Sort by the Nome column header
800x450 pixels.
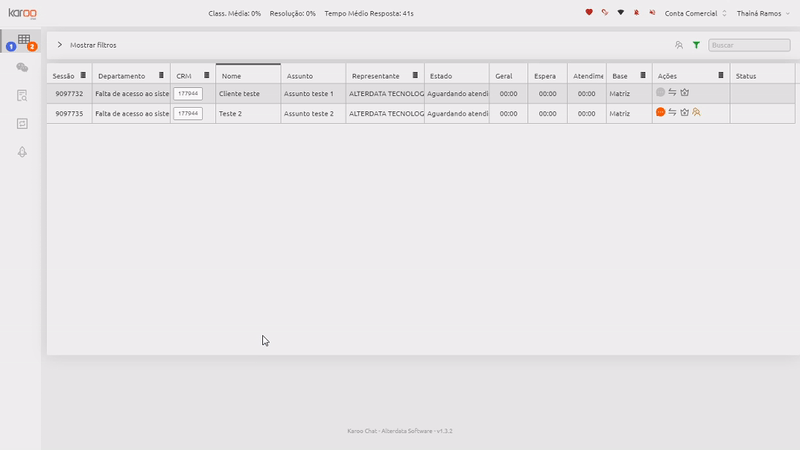click(x=248, y=76)
